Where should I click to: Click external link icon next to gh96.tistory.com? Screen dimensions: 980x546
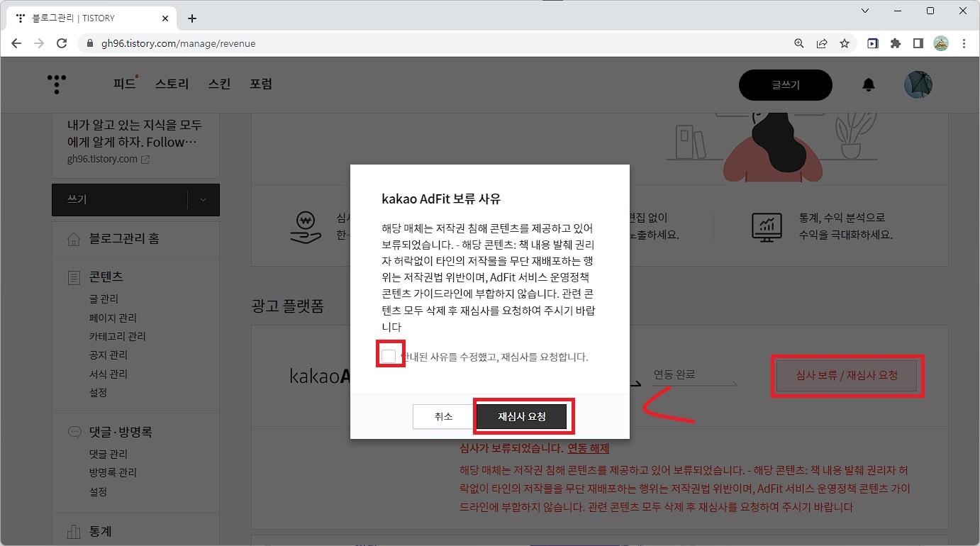tap(145, 160)
